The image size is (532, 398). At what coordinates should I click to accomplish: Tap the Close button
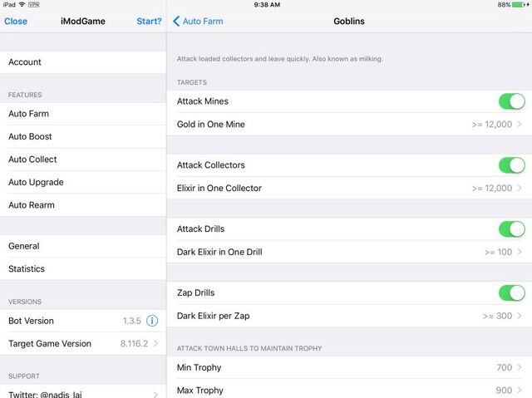[16, 21]
